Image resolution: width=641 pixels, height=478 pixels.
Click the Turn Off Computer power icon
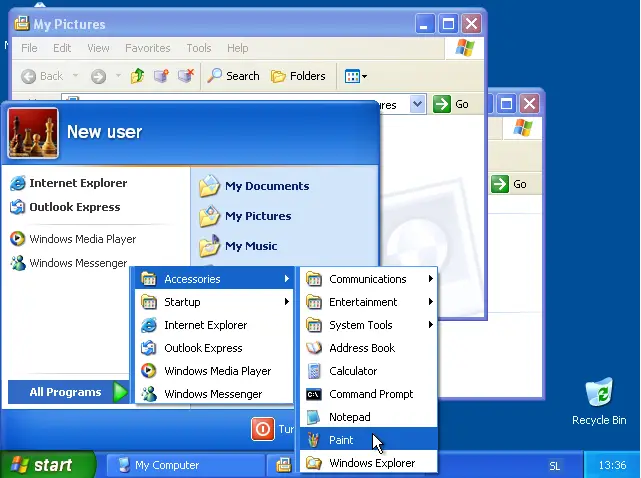click(x=262, y=429)
